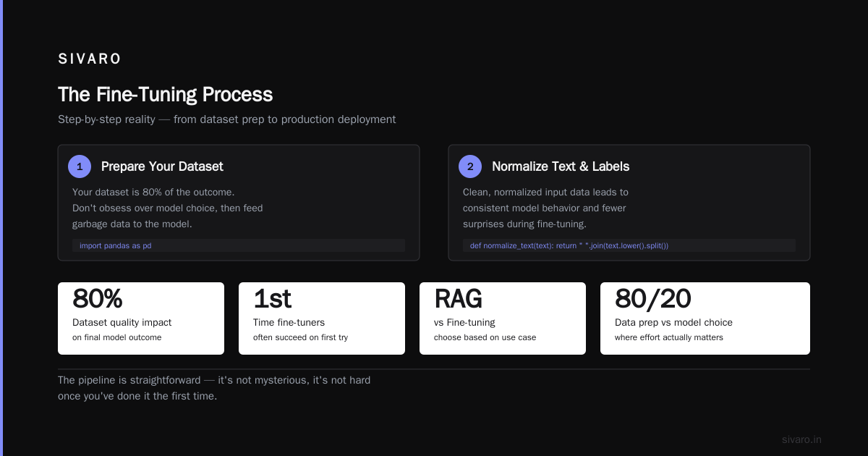Screen dimensions: 868x456
Task: Click the large 80% statistic number
Action: (98, 298)
